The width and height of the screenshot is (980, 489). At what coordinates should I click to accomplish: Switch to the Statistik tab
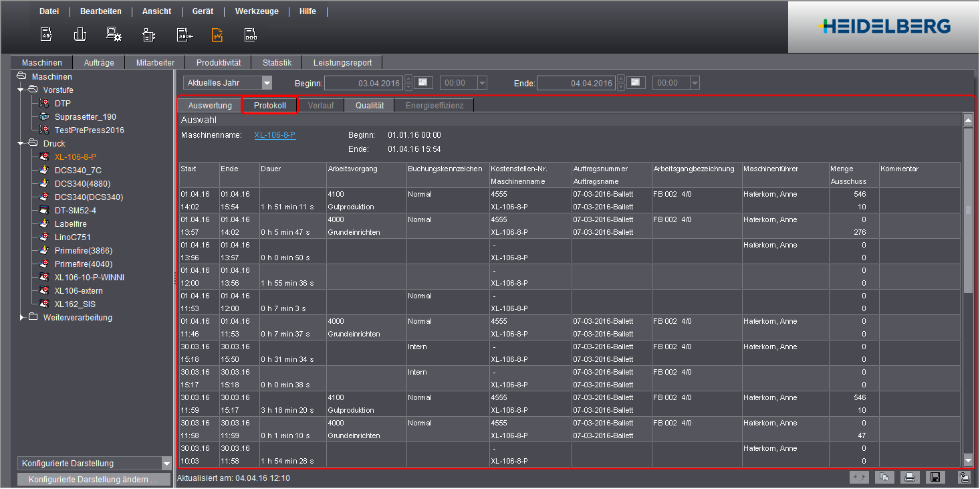point(277,62)
